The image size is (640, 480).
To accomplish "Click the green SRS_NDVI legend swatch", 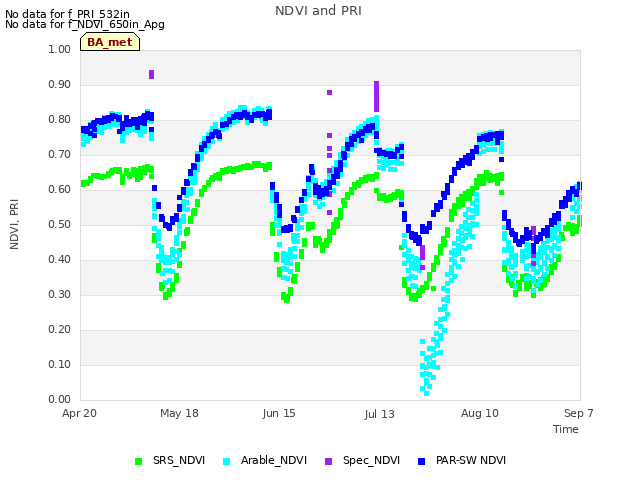I will 138,462.
